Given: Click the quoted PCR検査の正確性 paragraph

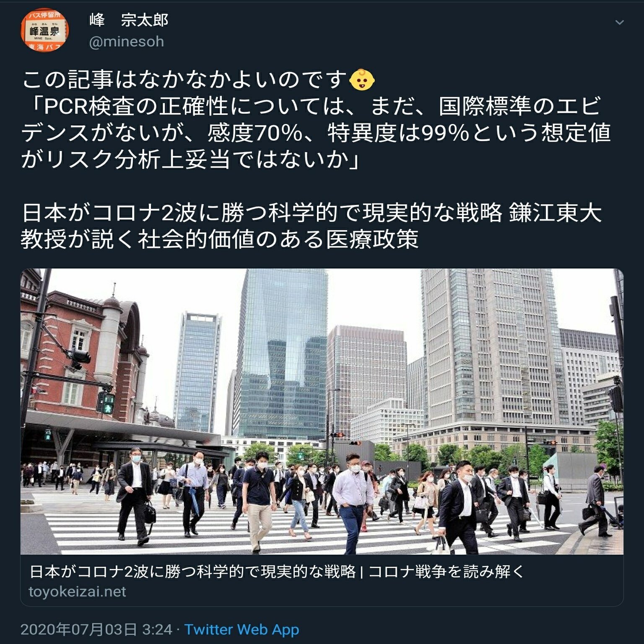Looking at the screenshot, I should [x=316, y=132].
